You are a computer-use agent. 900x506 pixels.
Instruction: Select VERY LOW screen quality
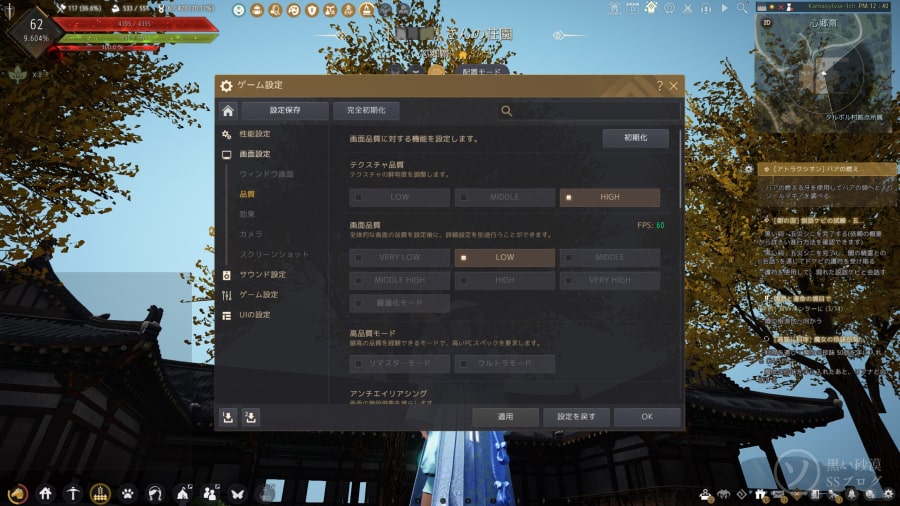point(399,258)
